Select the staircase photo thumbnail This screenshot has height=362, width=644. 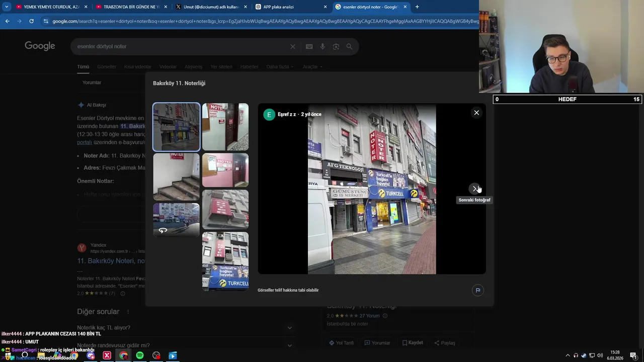[x=176, y=177]
